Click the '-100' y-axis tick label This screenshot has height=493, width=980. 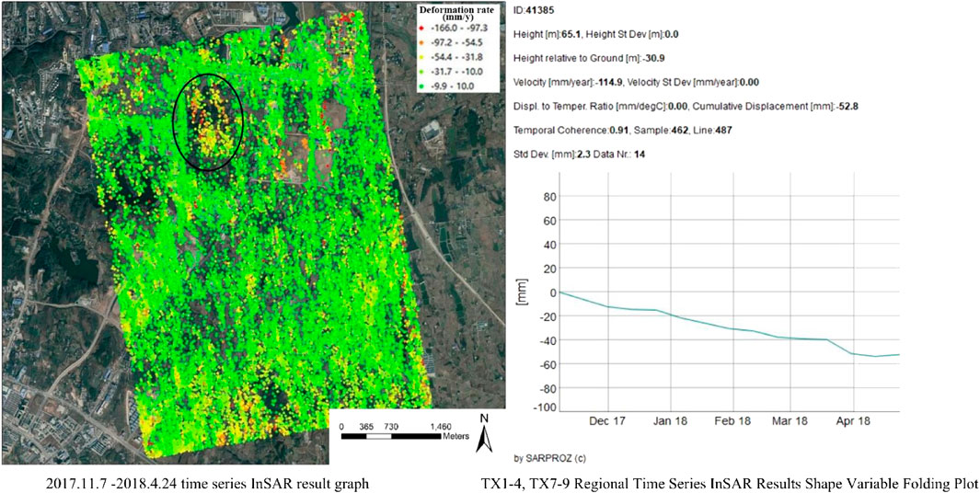(543, 407)
